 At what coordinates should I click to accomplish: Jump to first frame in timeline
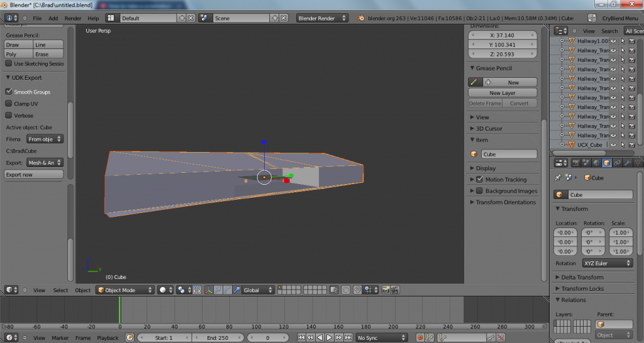tap(301, 338)
